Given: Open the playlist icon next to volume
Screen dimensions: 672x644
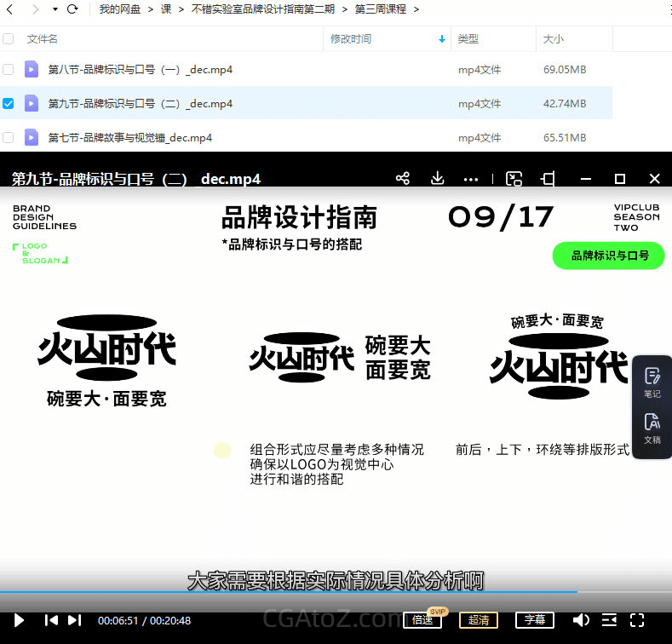Looking at the screenshot, I should click(x=609, y=620).
